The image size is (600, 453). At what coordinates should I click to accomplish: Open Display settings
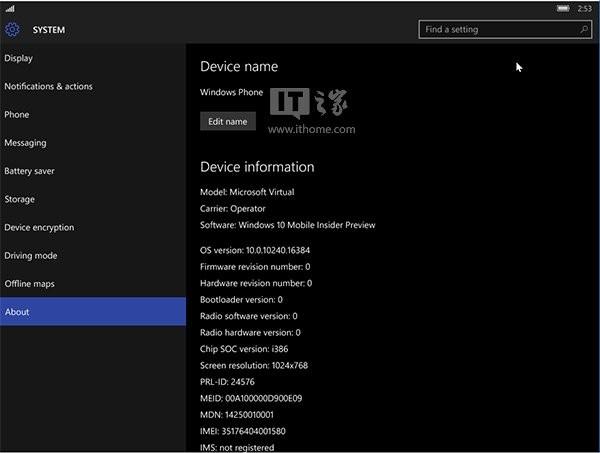(93, 58)
